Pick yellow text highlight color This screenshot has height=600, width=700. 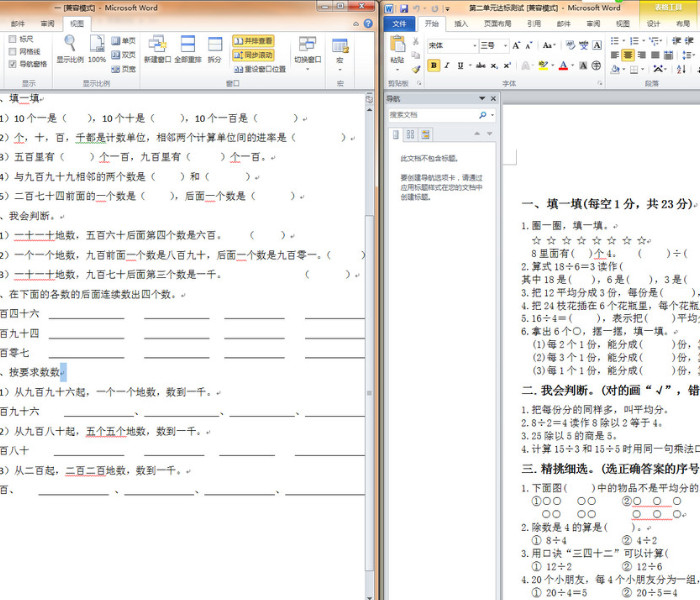click(543, 66)
